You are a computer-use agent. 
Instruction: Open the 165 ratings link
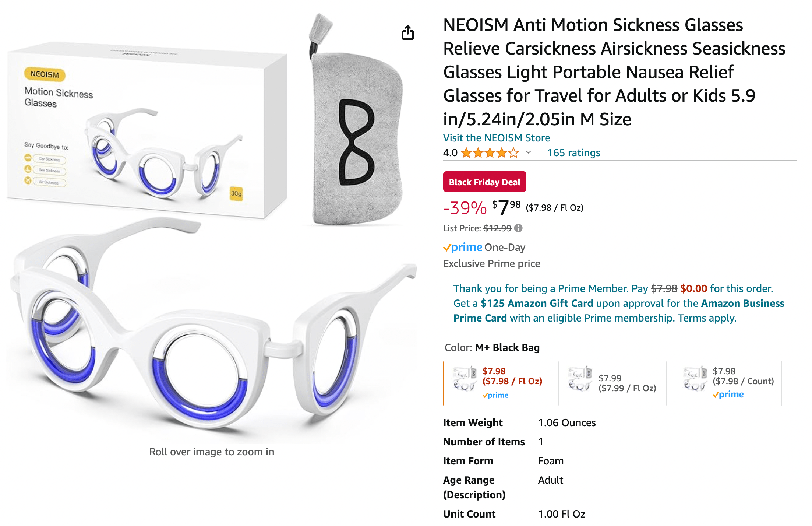click(x=573, y=152)
